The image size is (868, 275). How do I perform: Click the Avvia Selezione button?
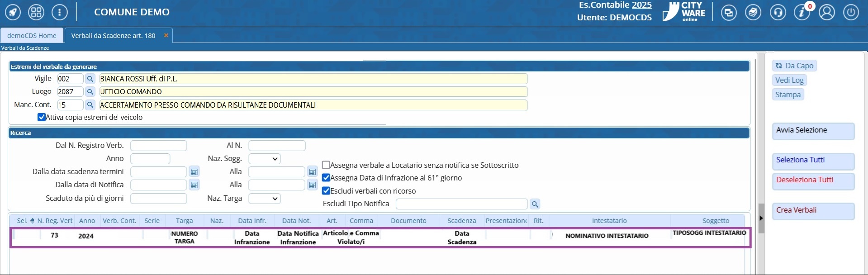(813, 131)
